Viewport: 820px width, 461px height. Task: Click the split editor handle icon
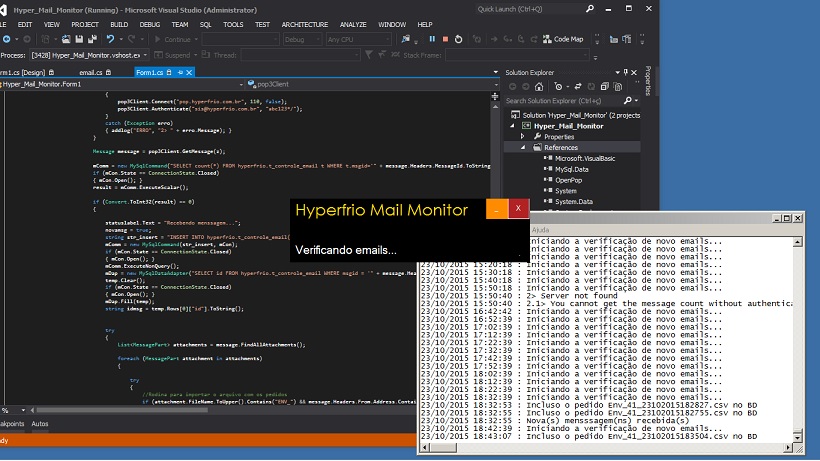coord(495,96)
